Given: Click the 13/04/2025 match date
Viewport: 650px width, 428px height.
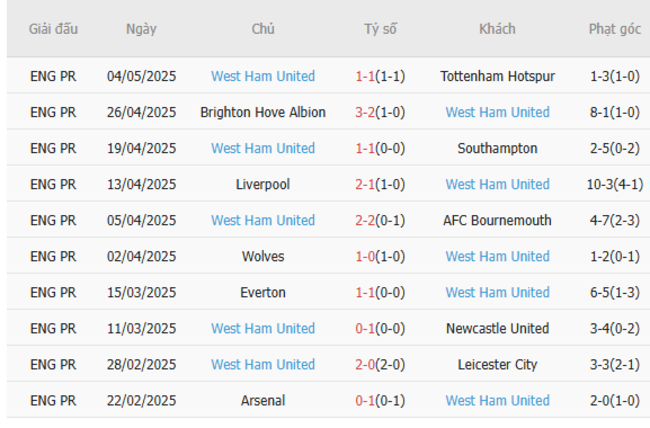Looking at the screenshot, I should (x=141, y=184).
